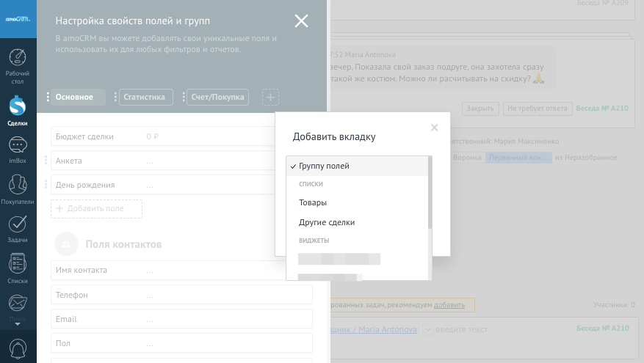
Task: Open Покупатели section icon
Action: coord(18,186)
